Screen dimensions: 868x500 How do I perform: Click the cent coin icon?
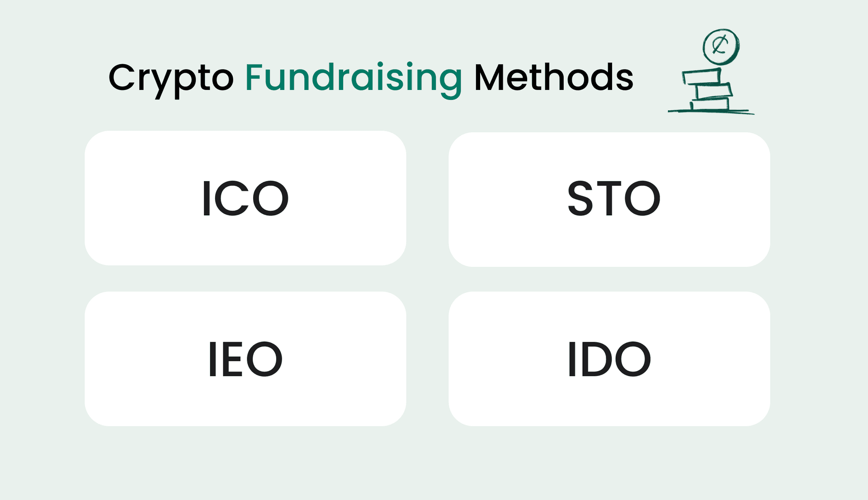click(721, 46)
